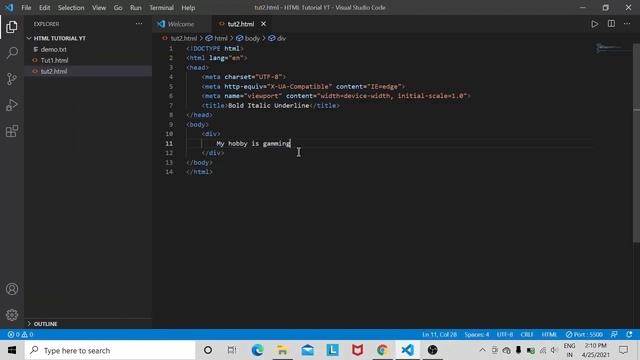
Task: Open the Search view in activity bar
Action: [12, 53]
